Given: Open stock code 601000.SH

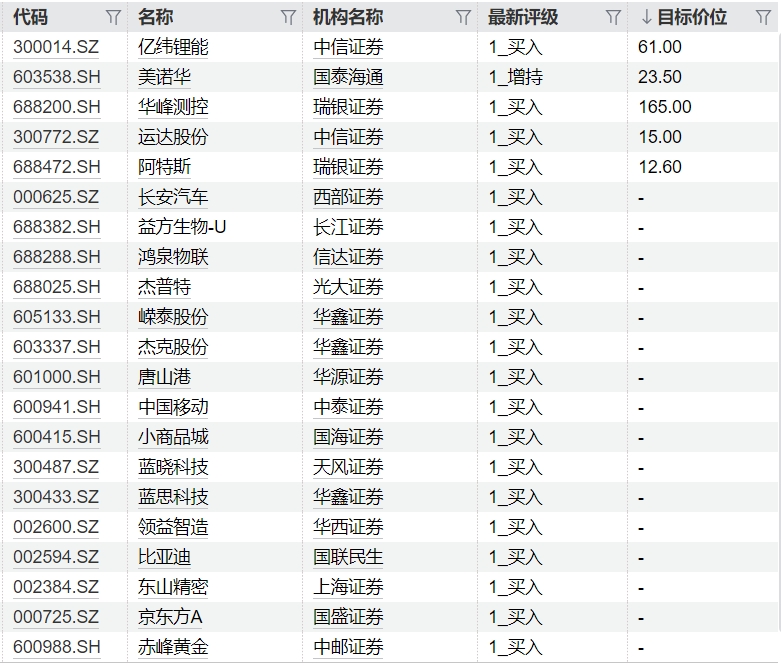Looking at the screenshot, I should point(57,377).
